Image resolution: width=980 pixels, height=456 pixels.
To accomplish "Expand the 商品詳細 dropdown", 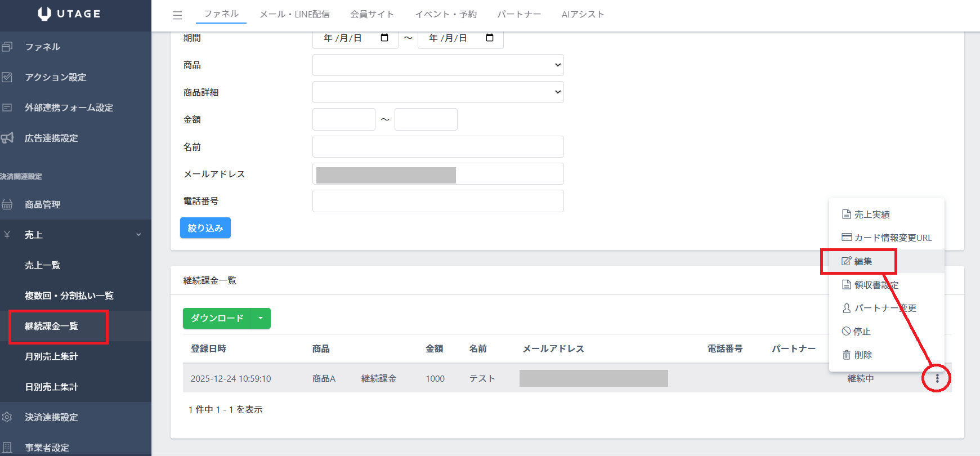I will [438, 92].
